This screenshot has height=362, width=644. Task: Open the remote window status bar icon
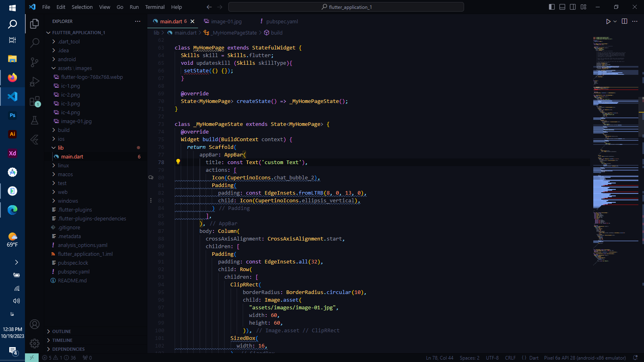32,358
